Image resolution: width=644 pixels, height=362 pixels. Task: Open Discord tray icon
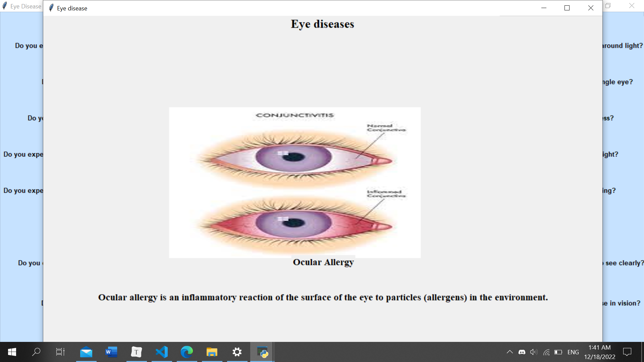(522, 352)
